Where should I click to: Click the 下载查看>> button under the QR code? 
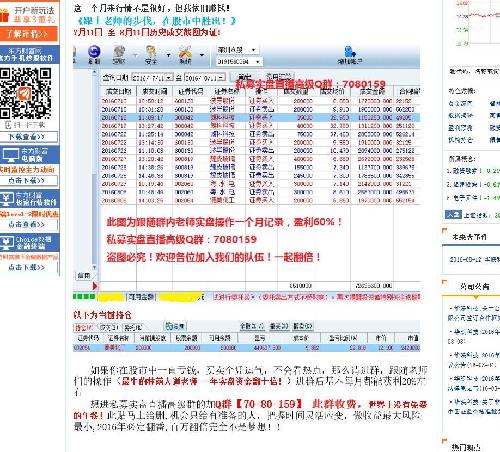[28, 137]
